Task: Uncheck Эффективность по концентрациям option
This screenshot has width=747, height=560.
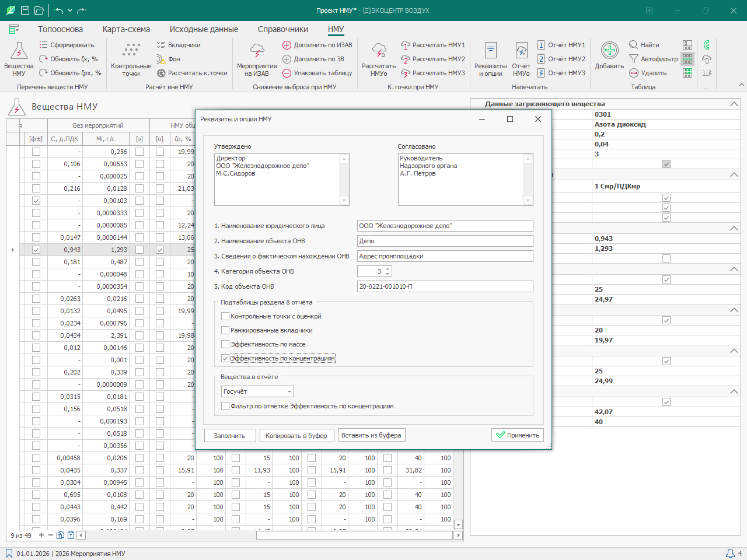Action: 225,358
